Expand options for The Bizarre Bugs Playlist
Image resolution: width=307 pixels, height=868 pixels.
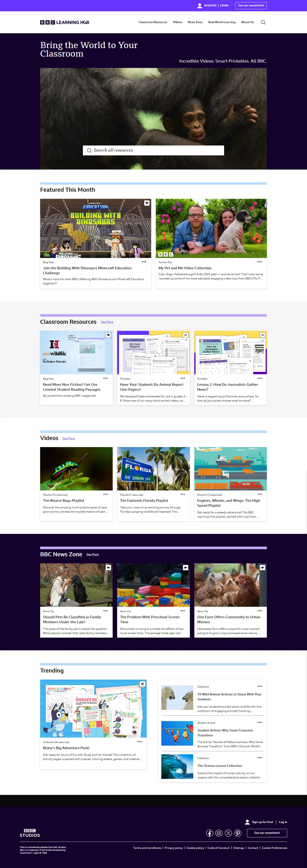click(106, 494)
